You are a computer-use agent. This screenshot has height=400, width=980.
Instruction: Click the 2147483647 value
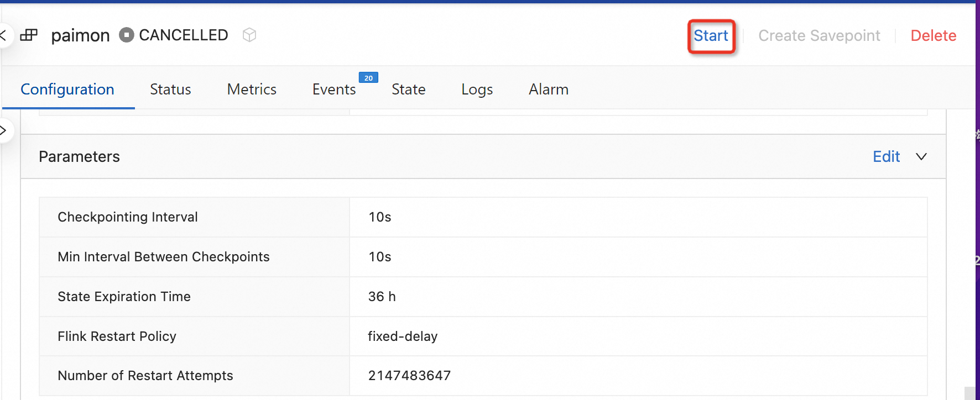click(409, 376)
